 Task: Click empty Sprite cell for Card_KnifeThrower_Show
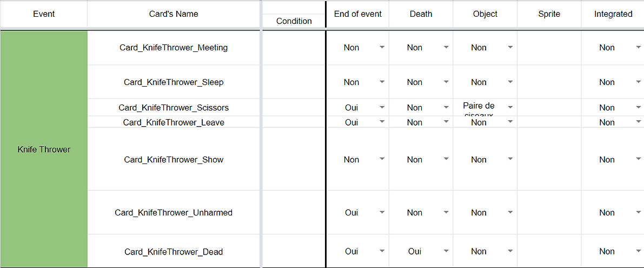click(549, 159)
